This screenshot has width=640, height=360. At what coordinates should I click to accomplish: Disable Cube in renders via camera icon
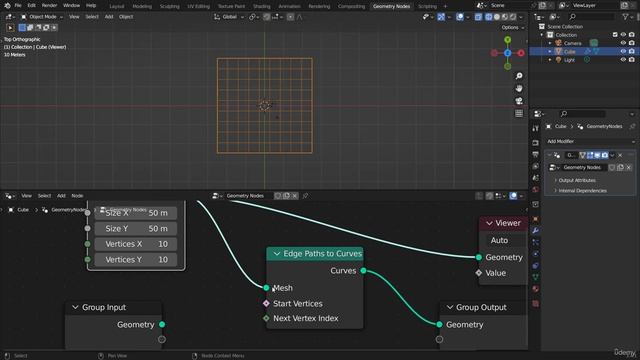[631, 51]
